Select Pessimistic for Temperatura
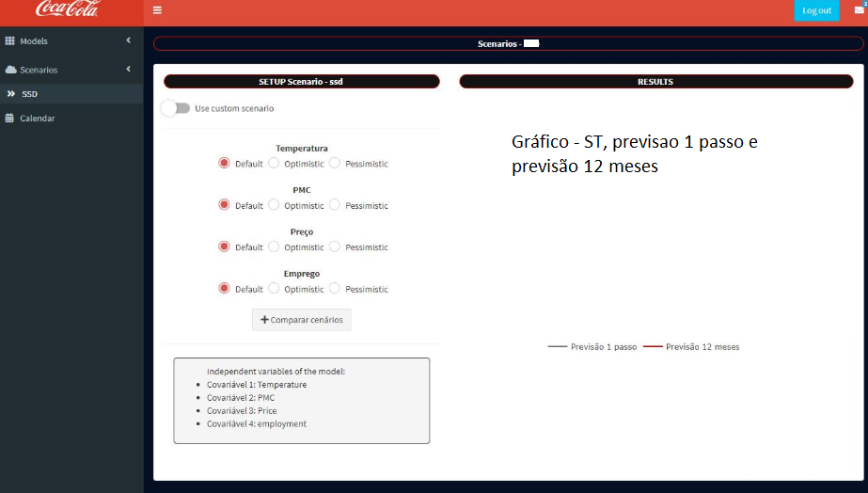 pos(335,163)
